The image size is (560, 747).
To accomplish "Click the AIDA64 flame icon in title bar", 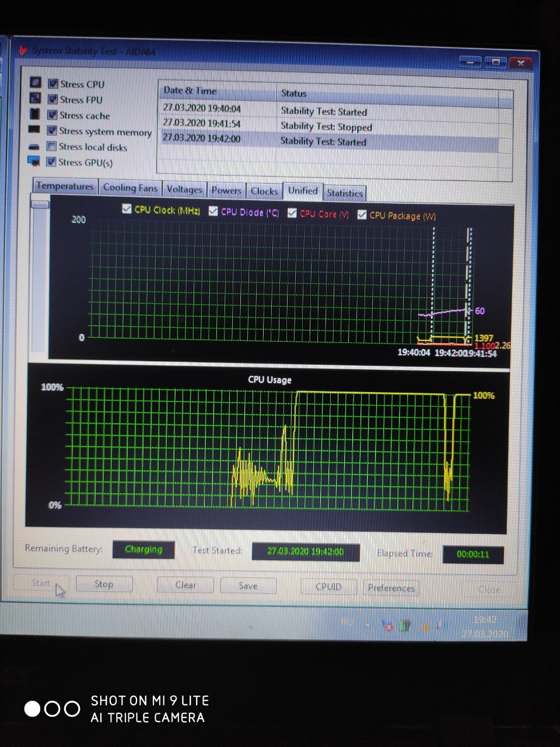I will (24, 50).
